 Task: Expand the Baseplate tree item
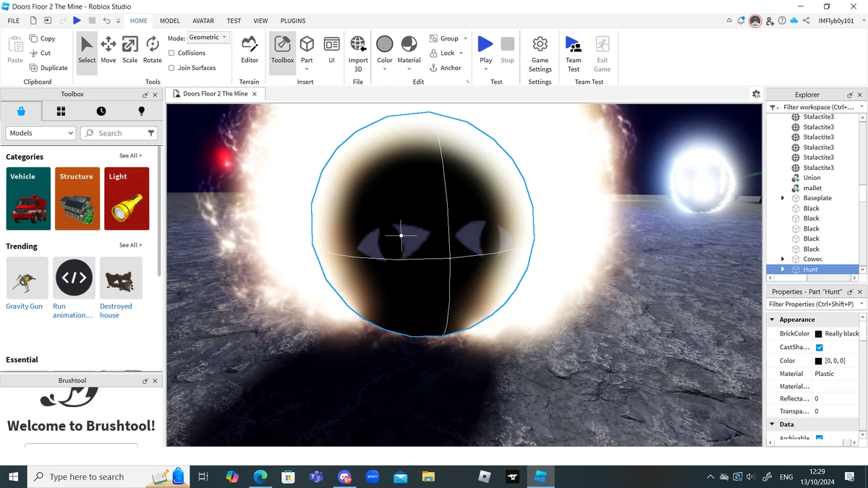point(783,198)
